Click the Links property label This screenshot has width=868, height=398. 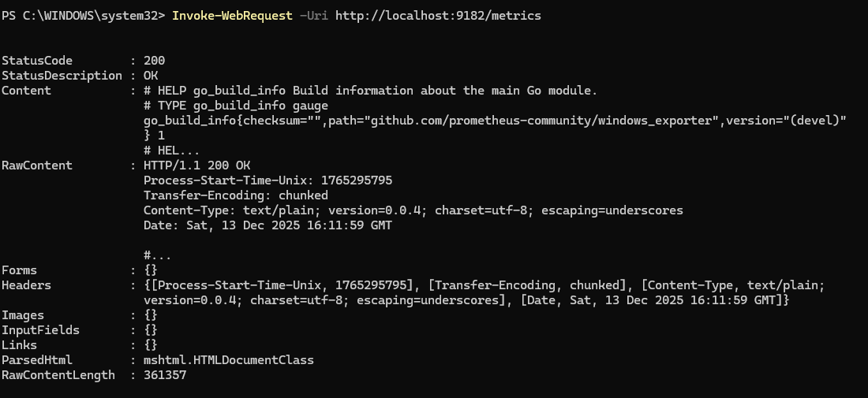pyautogui.click(x=20, y=345)
